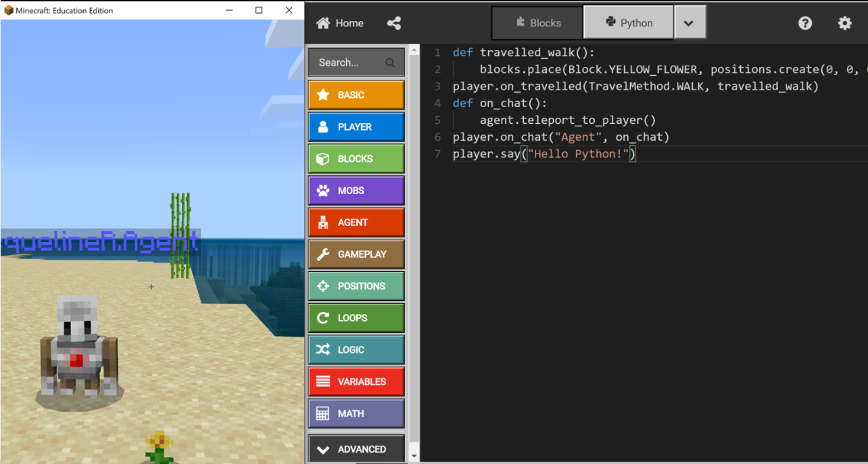Open the Loops category
Image resolution: width=868 pixels, height=464 pixels.
click(x=356, y=318)
